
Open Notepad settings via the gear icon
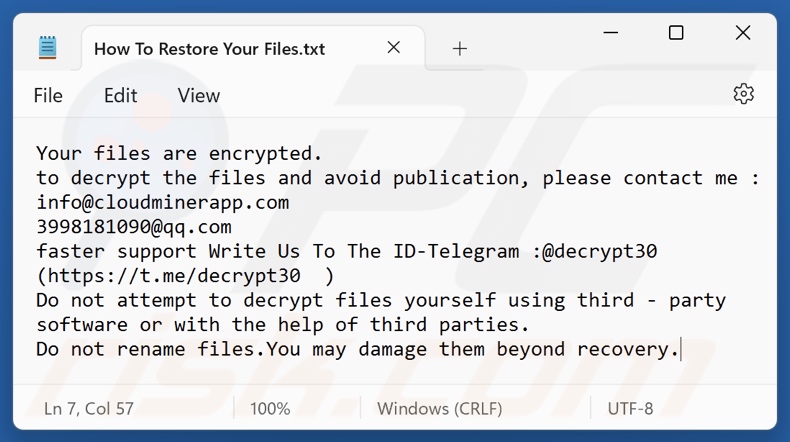pyautogui.click(x=743, y=94)
